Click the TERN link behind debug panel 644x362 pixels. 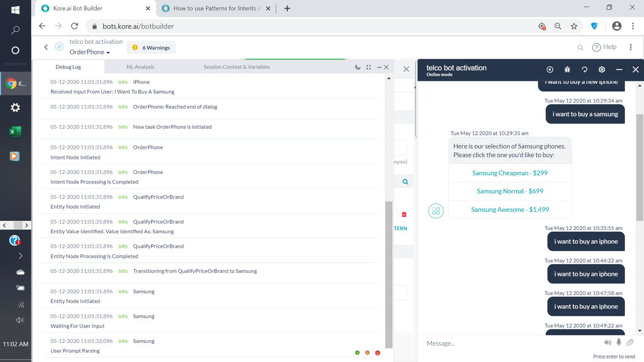click(400, 228)
